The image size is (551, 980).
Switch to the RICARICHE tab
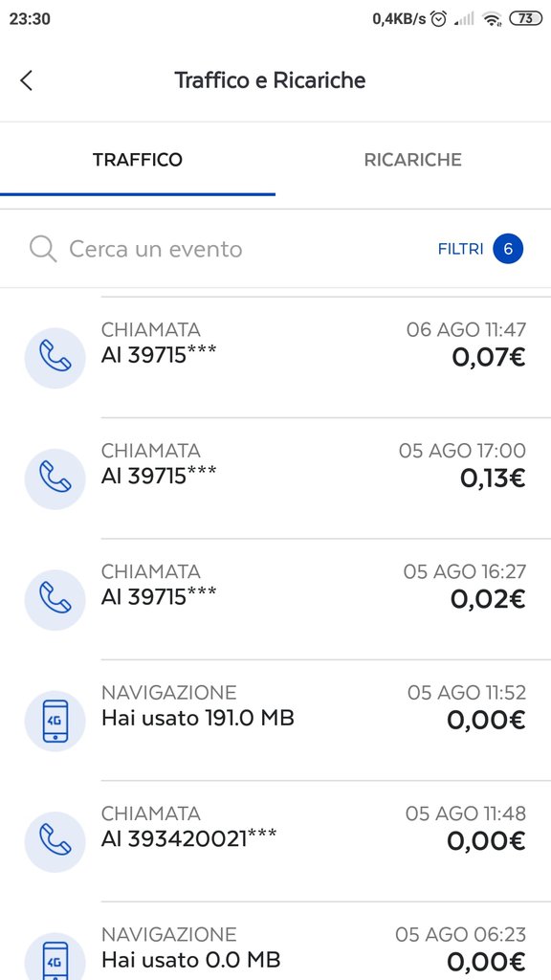[x=413, y=160]
